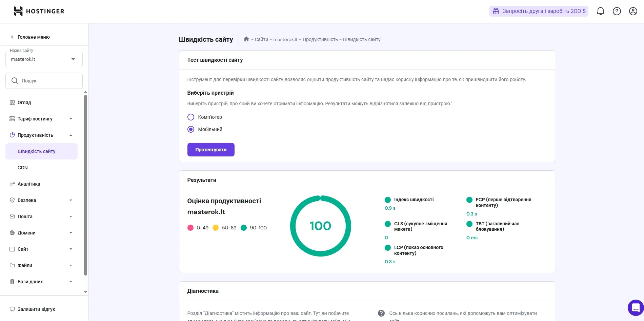The width and height of the screenshot is (644, 321).
Task: Click the performance score circle gauge
Action: (x=320, y=226)
